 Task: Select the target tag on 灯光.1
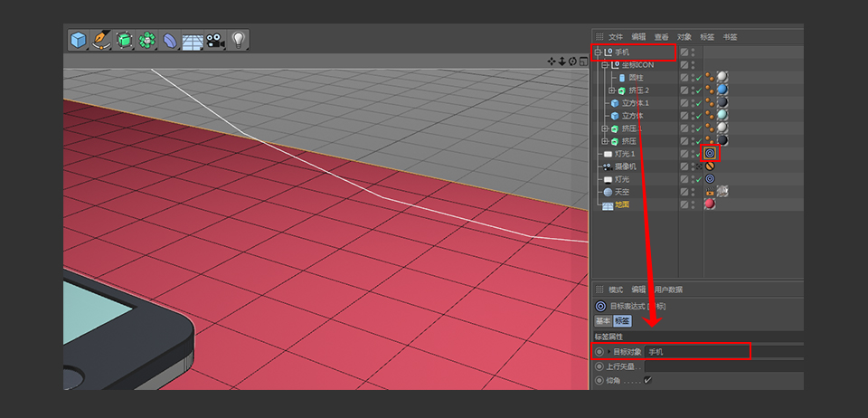click(710, 154)
